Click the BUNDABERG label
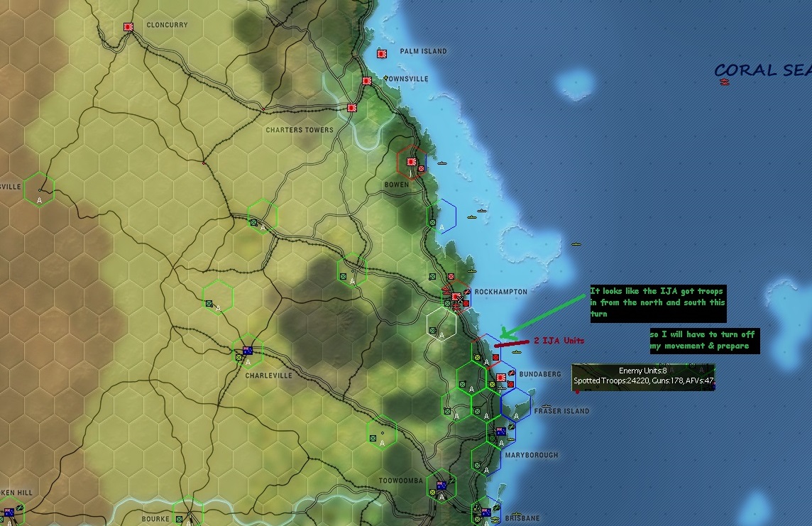 point(540,374)
